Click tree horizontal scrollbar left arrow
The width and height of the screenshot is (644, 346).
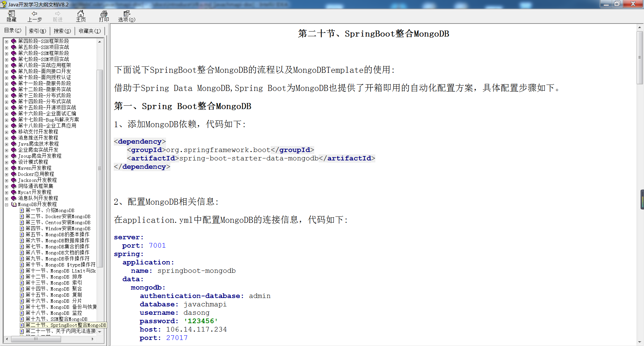pyautogui.click(x=7, y=339)
